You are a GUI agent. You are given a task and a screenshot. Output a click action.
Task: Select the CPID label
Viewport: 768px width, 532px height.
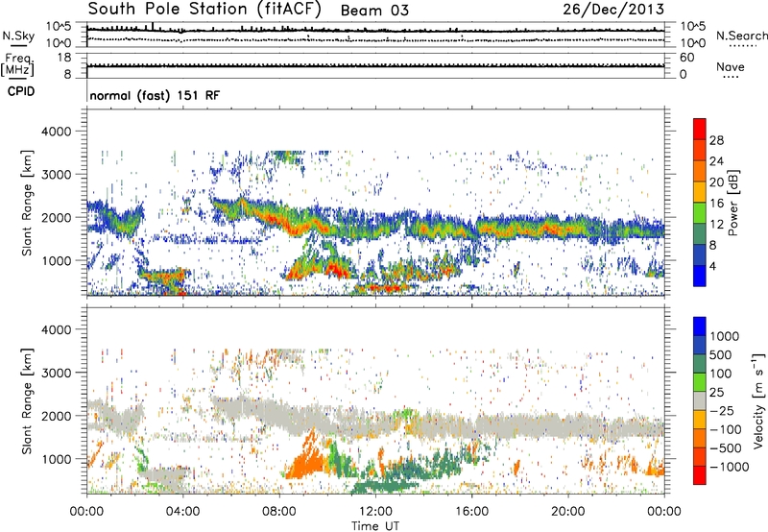pyautogui.click(x=21, y=91)
